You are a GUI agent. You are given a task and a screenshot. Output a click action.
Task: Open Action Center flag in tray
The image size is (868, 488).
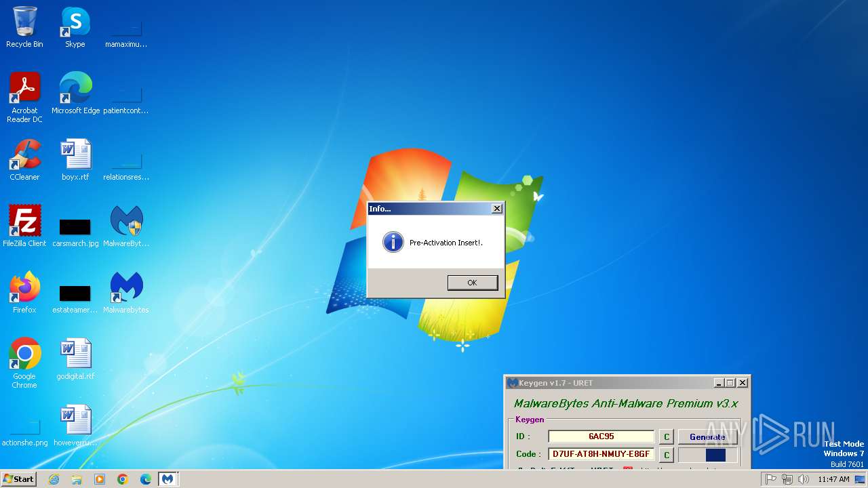(x=771, y=479)
